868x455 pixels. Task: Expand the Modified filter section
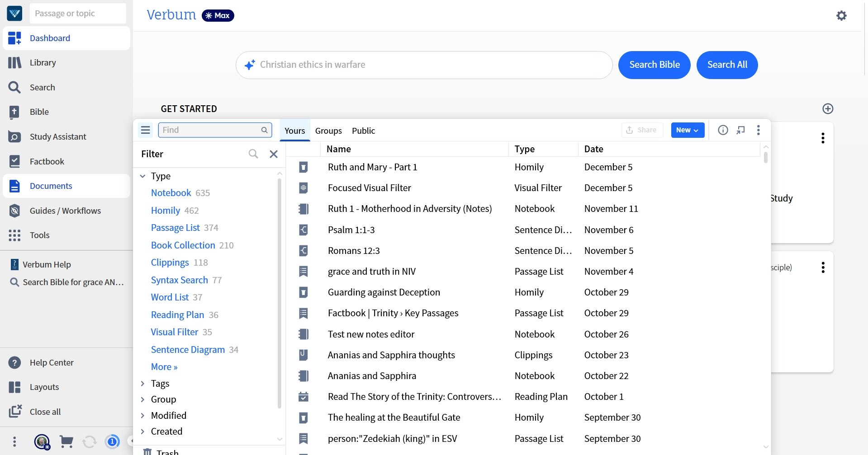(x=142, y=415)
